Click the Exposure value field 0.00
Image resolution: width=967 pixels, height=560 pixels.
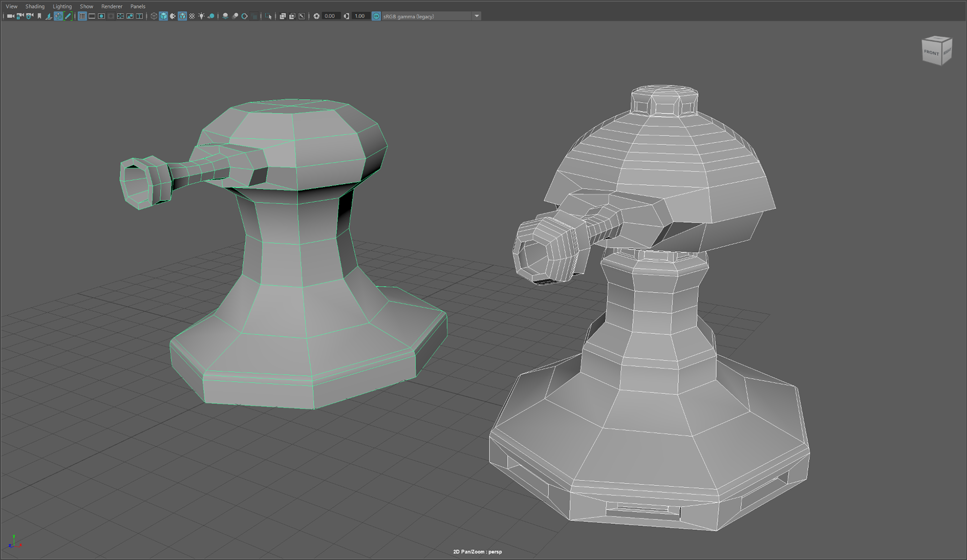click(330, 16)
